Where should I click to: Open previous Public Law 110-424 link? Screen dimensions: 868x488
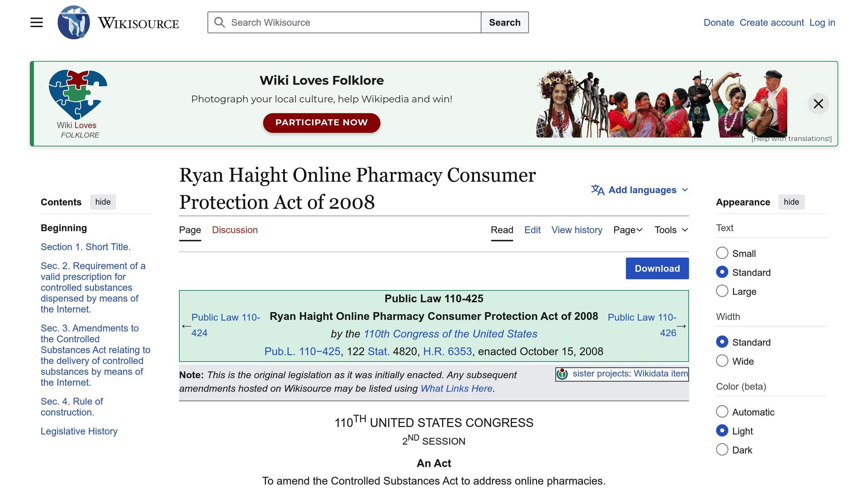point(225,325)
